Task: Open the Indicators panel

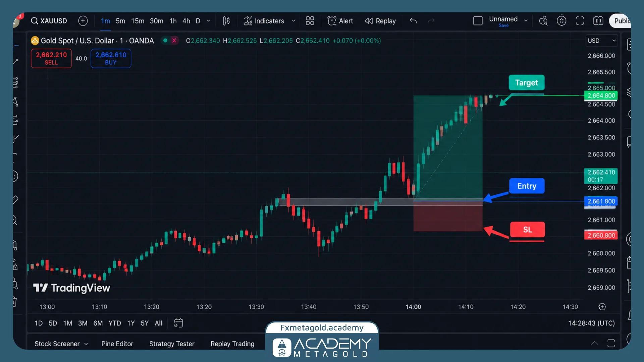Action: [264, 21]
